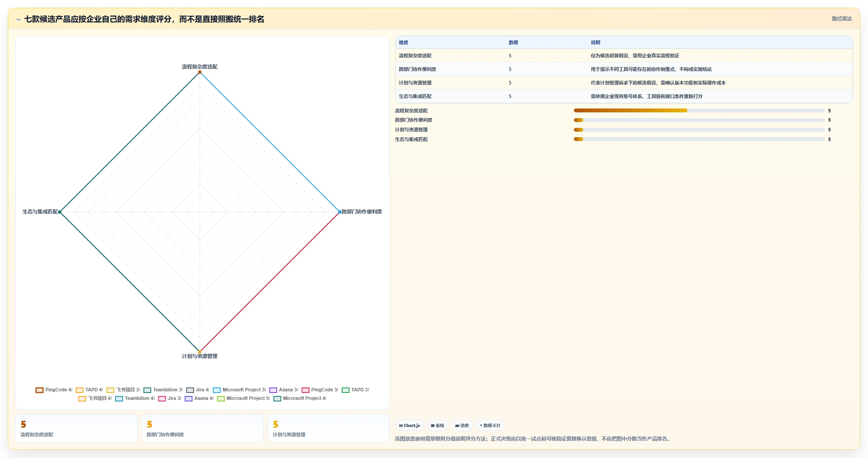Hide the 飞书项目 3/ legend dataset
This screenshot has height=458, width=868.
(123, 390)
